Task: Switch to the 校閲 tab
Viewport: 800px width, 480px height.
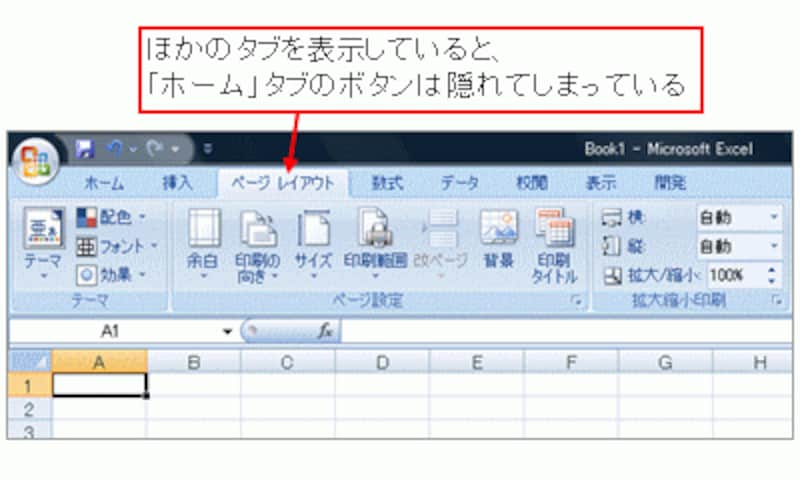Action: click(532, 183)
